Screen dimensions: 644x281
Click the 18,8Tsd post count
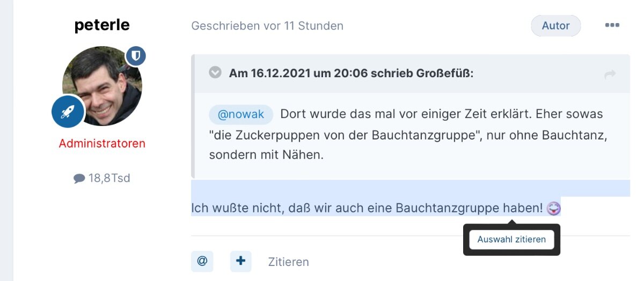[109, 178]
